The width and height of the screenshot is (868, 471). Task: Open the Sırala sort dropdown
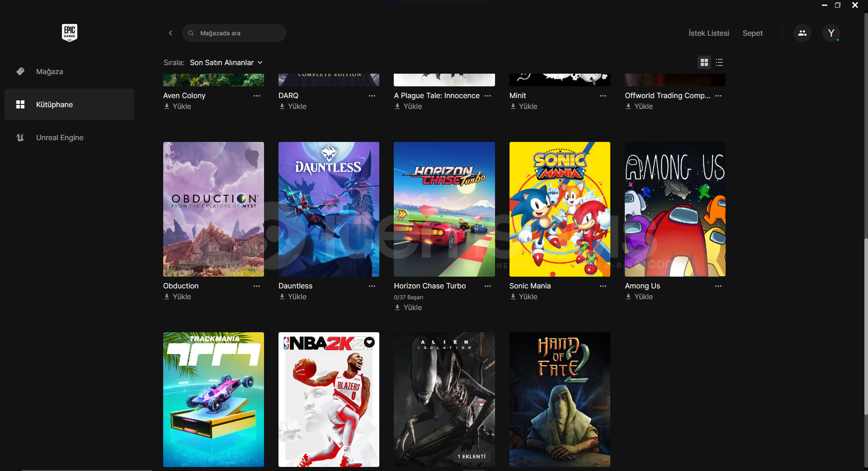click(226, 62)
